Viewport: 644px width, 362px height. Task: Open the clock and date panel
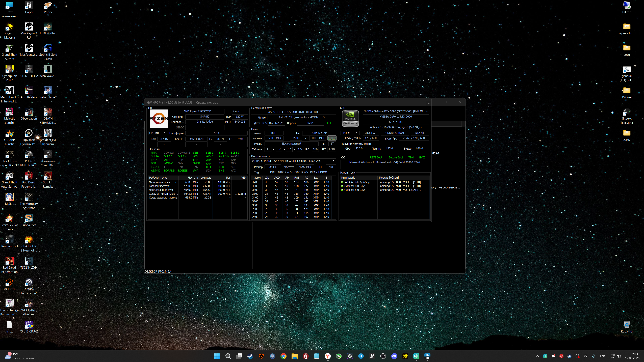click(632, 356)
